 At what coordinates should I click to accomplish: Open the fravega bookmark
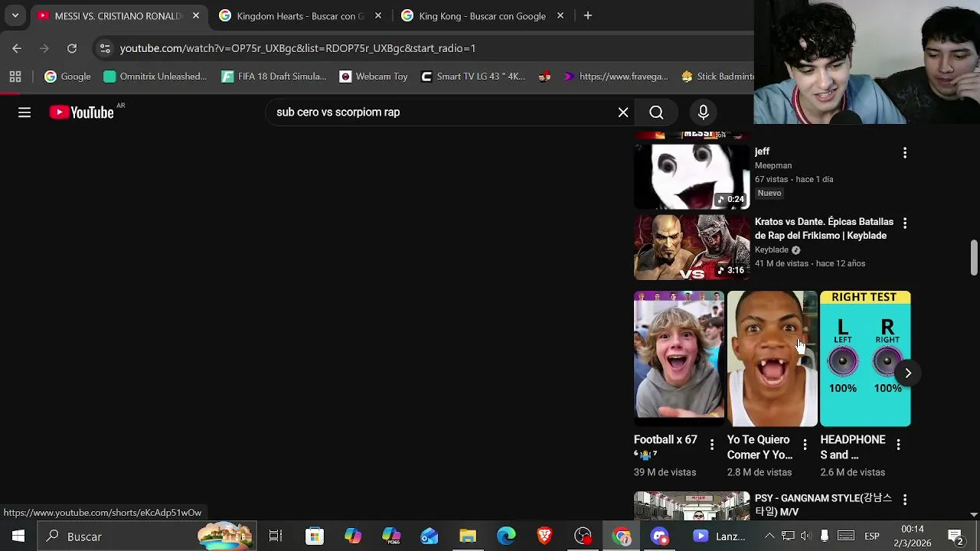pos(616,77)
